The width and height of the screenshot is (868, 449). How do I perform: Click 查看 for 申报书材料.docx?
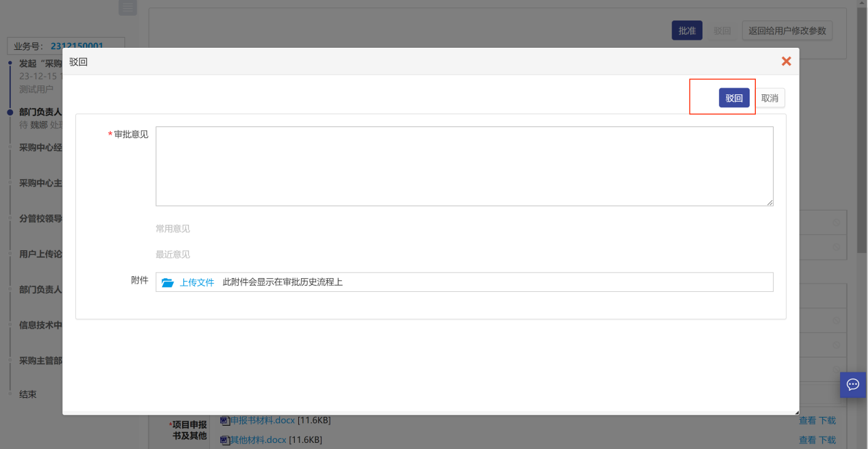807,420
